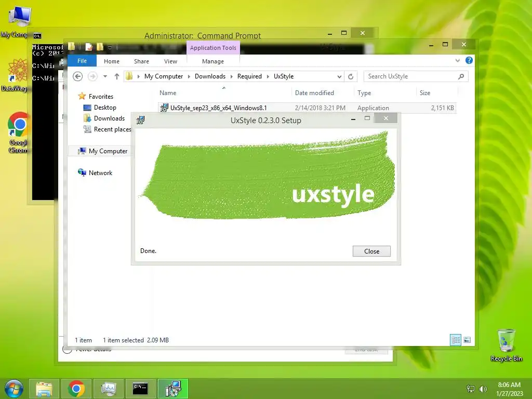Open the recent locations dropdown arrow
The width and height of the screenshot is (532, 399).
click(105, 76)
